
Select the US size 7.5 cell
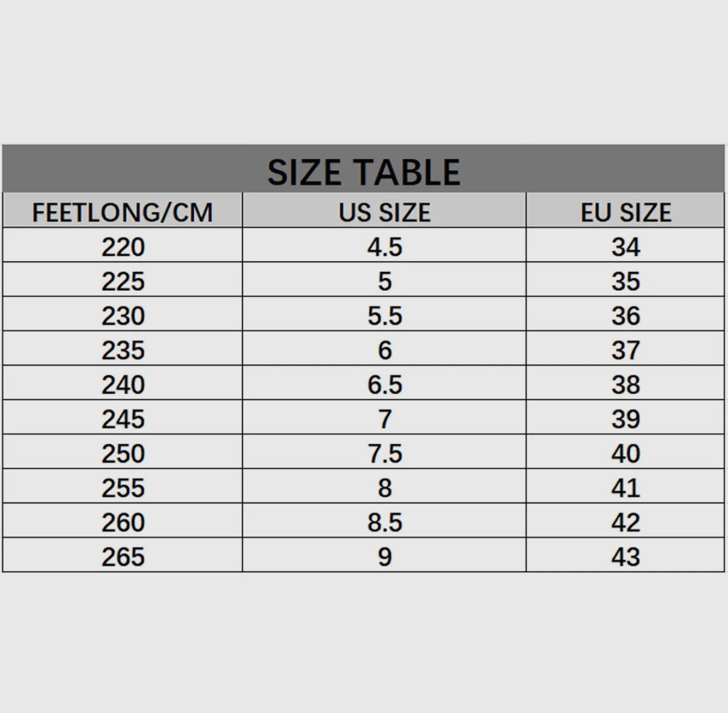point(384,454)
